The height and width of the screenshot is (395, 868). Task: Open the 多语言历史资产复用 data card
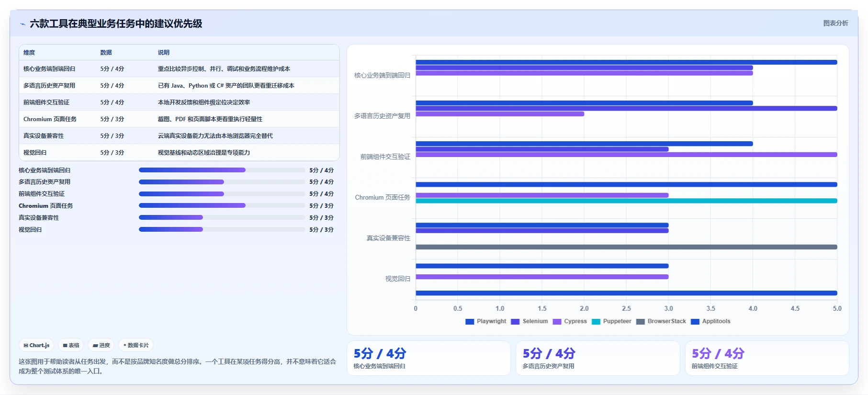click(x=597, y=358)
